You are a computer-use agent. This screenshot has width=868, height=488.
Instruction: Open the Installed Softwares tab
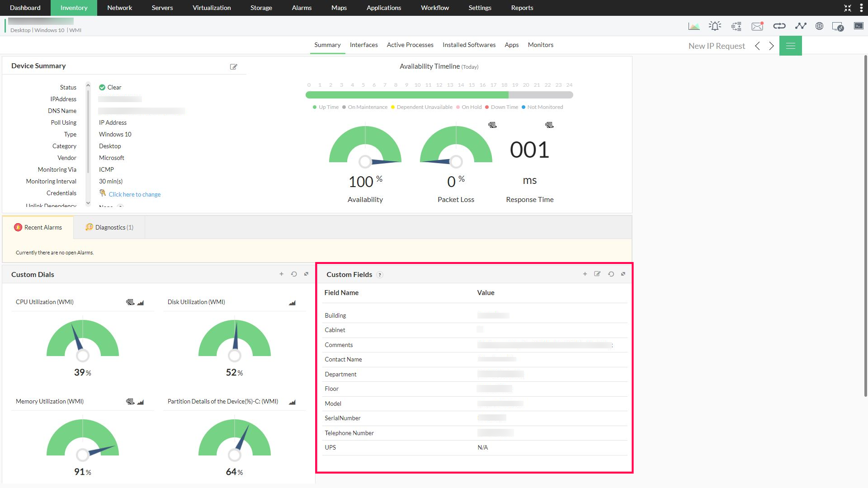click(x=469, y=45)
